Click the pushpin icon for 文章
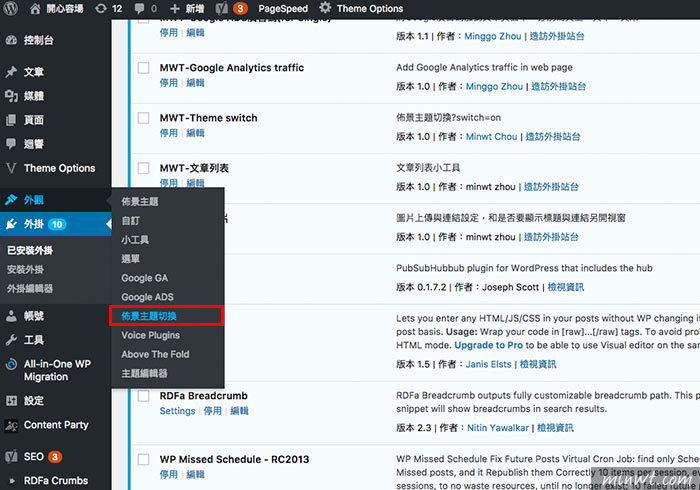The height and width of the screenshot is (490, 700). pos(11,72)
